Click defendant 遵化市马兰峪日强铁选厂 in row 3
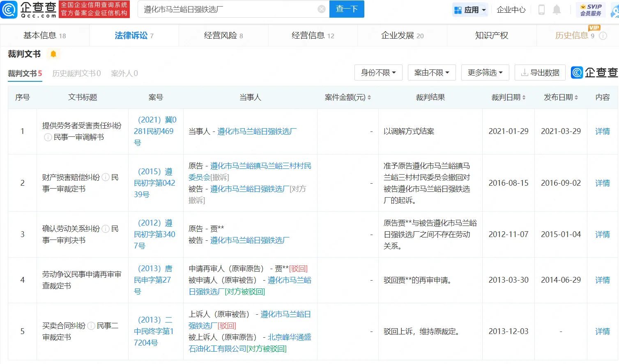 click(x=250, y=240)
